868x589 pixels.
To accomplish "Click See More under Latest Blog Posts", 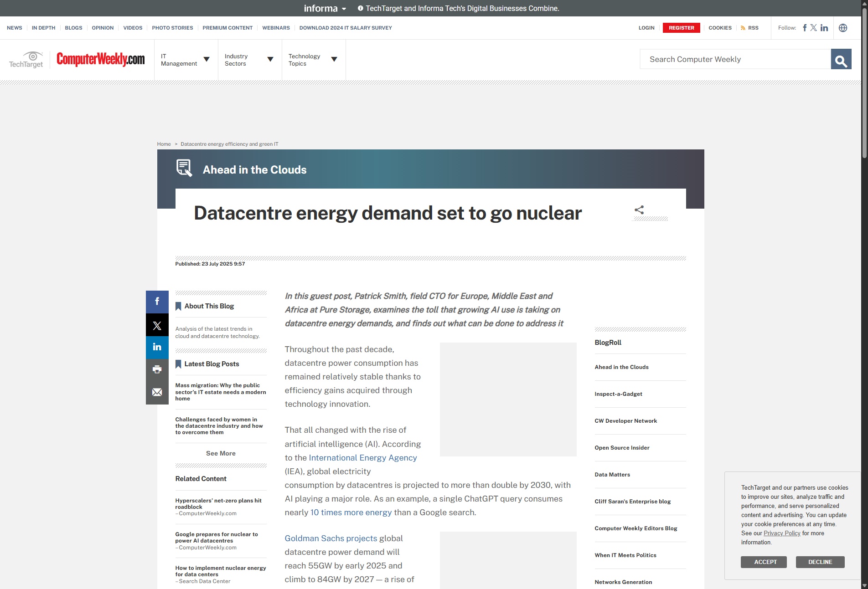I will pos(221,453).
